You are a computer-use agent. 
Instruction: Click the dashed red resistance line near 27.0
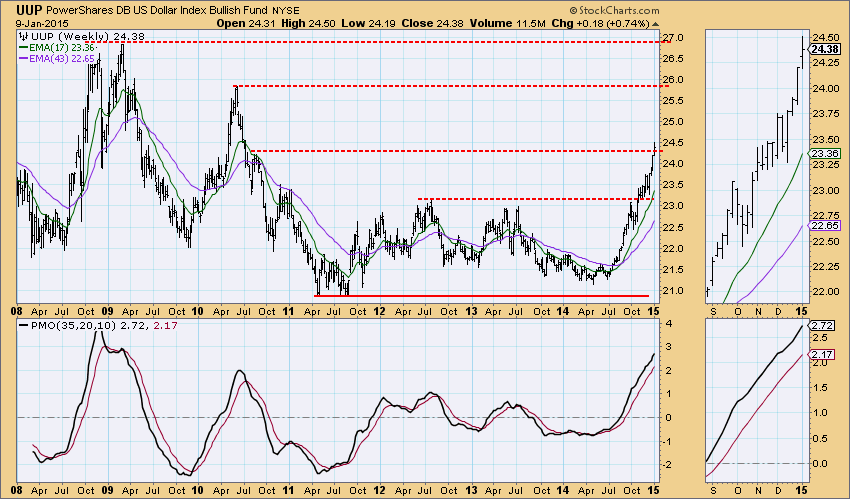(x=378, y=42)
